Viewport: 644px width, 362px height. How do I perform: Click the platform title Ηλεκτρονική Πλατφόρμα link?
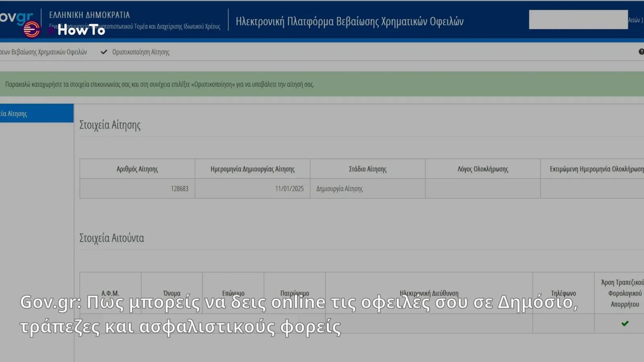pos(351,21)
